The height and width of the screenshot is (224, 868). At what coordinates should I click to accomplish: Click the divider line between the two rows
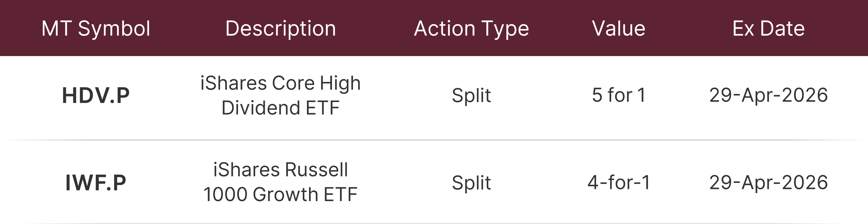(434, 140)
